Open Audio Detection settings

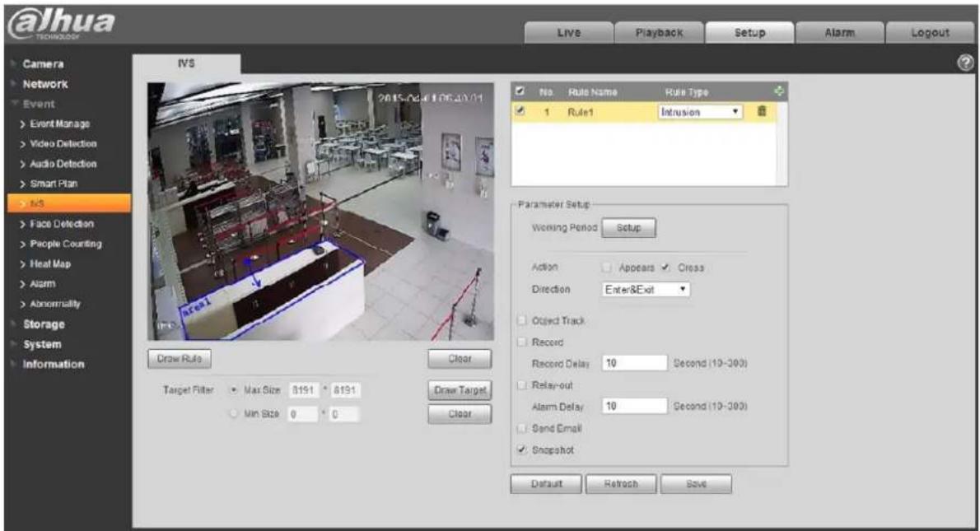[x=63, y=164]
